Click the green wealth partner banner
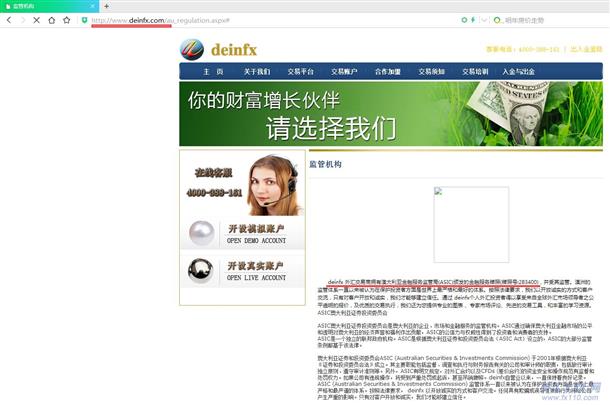The image size is (610, 405). coord(391,114)
